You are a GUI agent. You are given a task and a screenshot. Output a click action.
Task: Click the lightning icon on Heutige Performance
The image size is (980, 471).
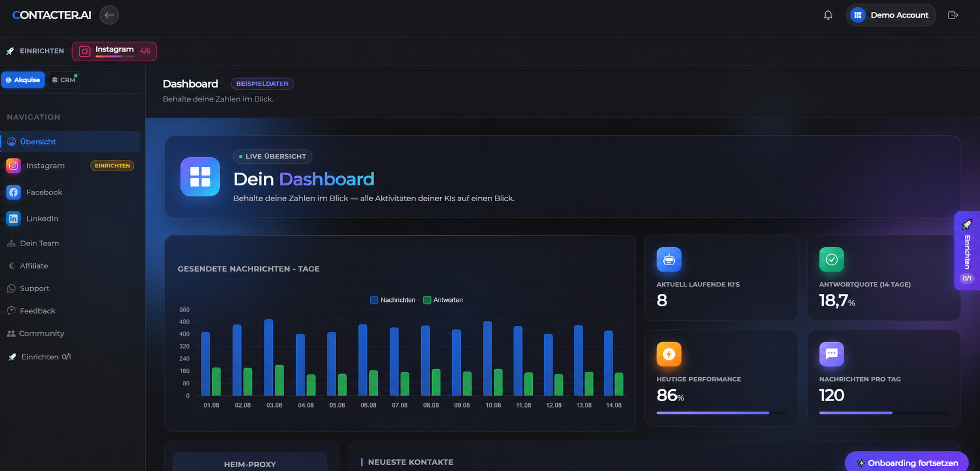coord(669,354)
